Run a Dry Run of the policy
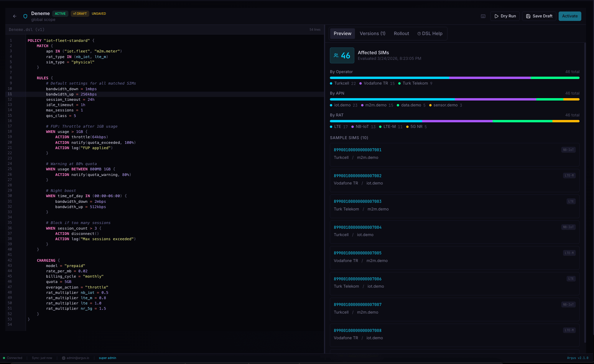This screenshot has height=364, width=594. (x=505, y=16)
